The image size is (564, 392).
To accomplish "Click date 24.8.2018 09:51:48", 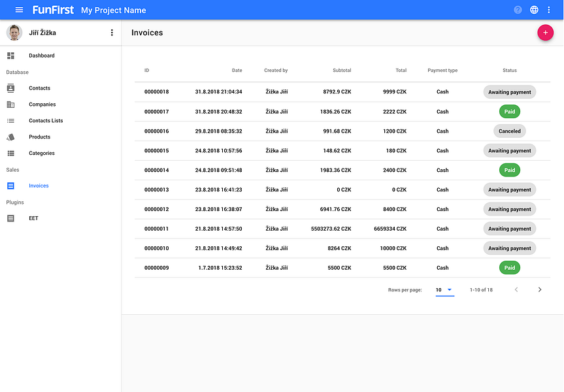I will [x=218, y=170].
